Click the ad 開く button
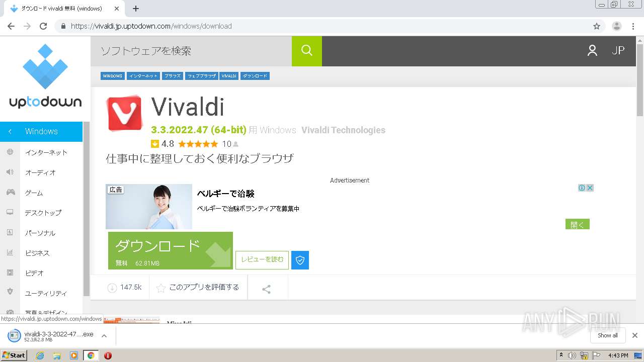This screenshot has width=644, height=362. pyautogui.click(x=578, y=224)
